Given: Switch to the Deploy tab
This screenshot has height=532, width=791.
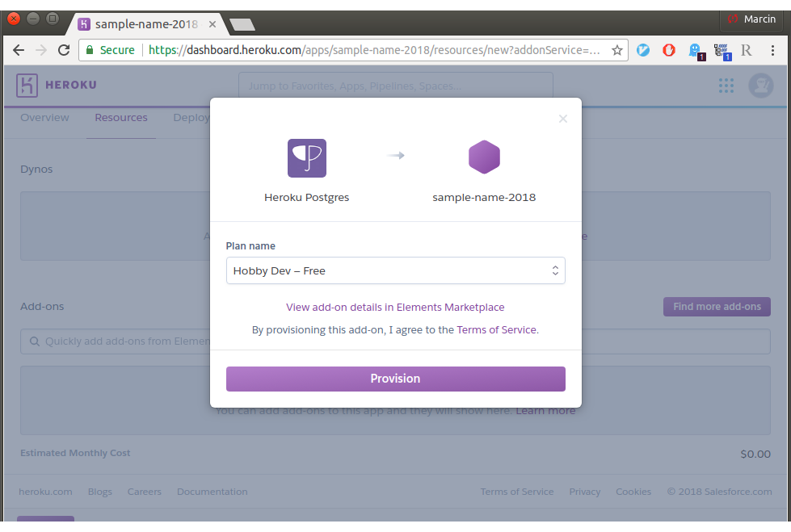Looking at the screenshot, I should 191,118.
